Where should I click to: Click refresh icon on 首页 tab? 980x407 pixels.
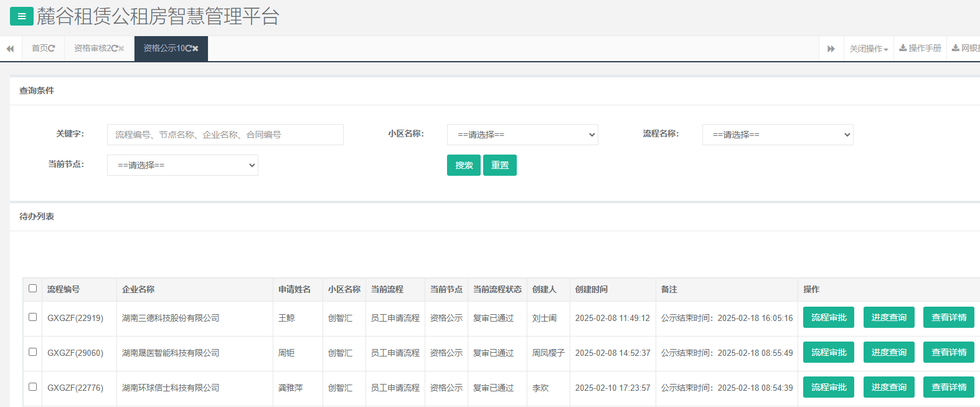[52, 49]
